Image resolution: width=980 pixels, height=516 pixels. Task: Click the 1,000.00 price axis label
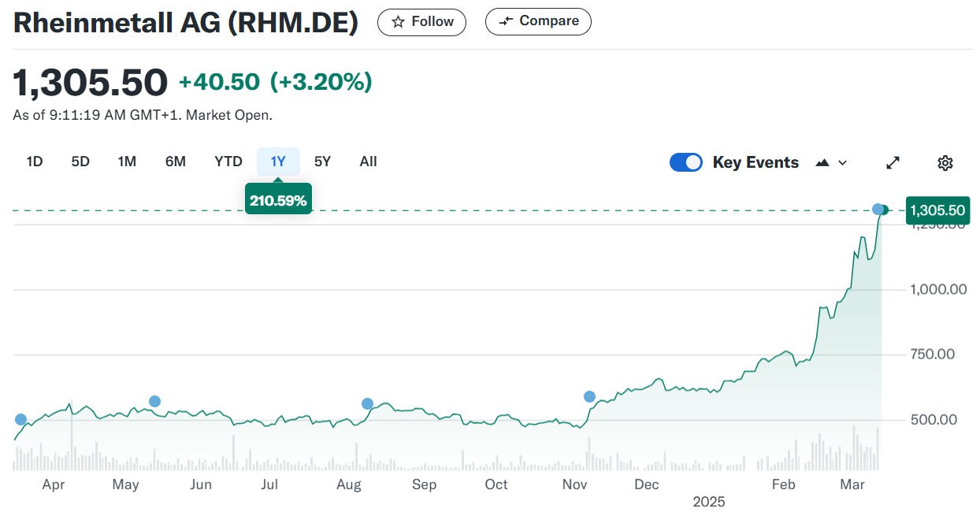click(939, 289)
